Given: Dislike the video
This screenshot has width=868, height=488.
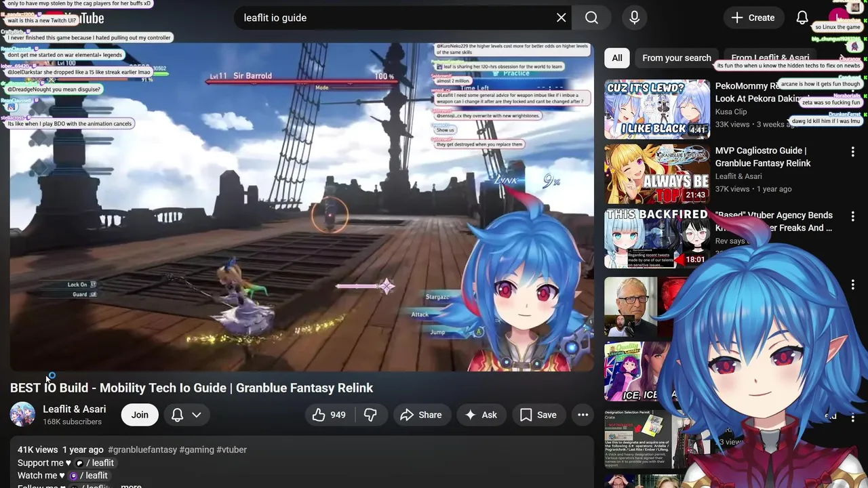Looking at the screenshot, I should click(370, 415).
